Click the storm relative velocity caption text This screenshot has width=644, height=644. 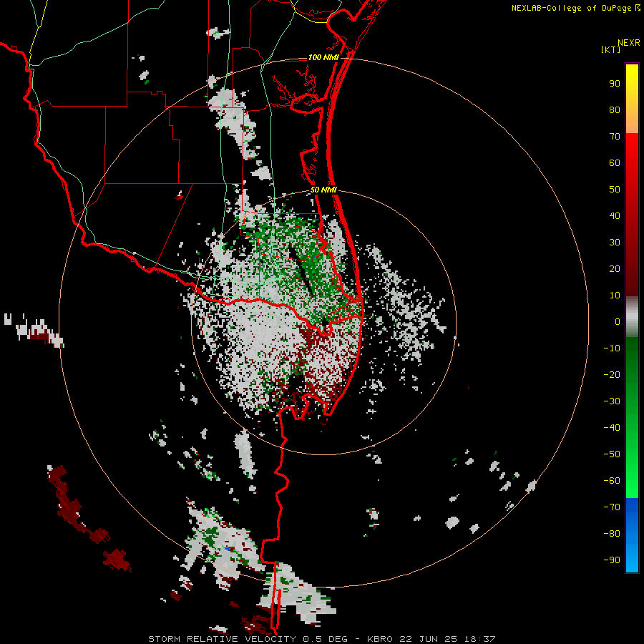coord(322,639)
